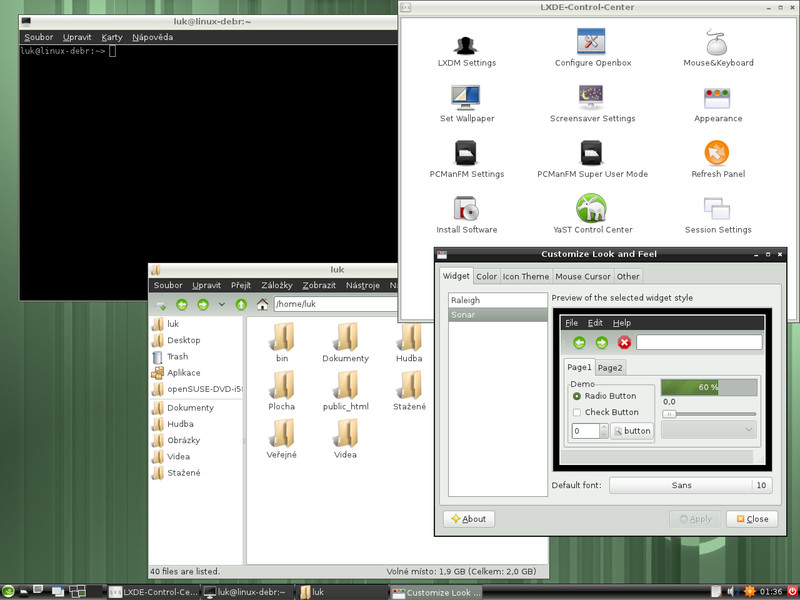Open the Soubor menu in the terminal

point(38,37)
